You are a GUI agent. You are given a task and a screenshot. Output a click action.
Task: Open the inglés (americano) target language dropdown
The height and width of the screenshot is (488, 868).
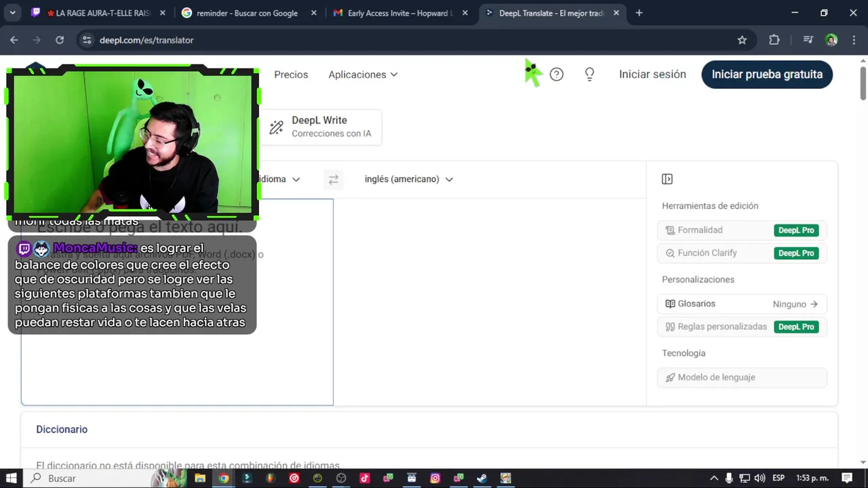click(408, 180)
